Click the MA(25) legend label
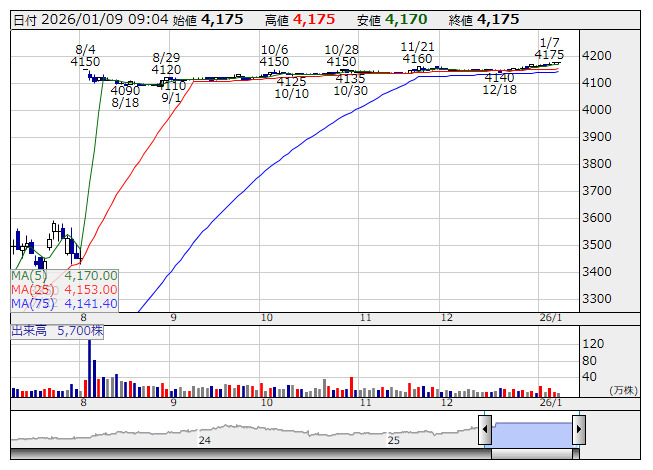The width and height of the screenshot is (653, 470). [x=31, y=289]
